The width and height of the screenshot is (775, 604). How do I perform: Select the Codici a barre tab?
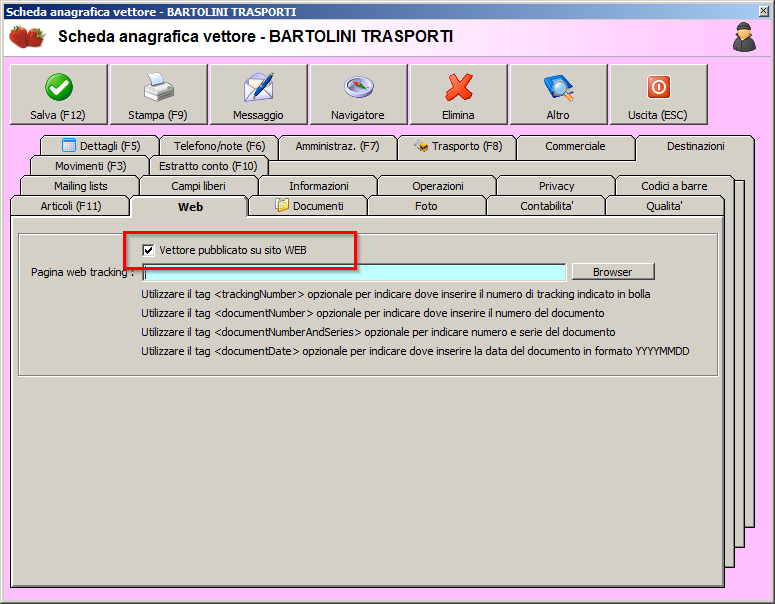(x=674, y=186)
